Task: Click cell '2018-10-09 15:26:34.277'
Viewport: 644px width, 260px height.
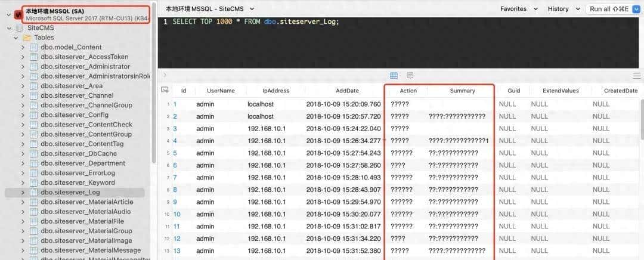Action: click(343, 141)
